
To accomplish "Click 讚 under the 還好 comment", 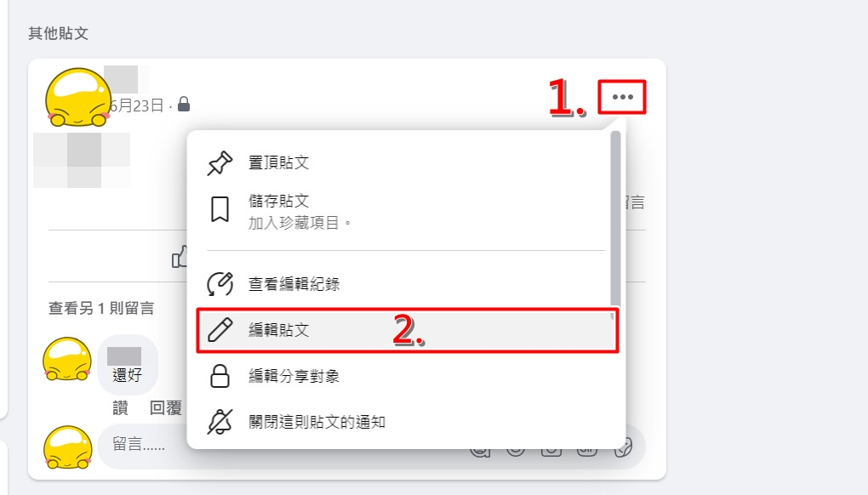I will 120,408.
